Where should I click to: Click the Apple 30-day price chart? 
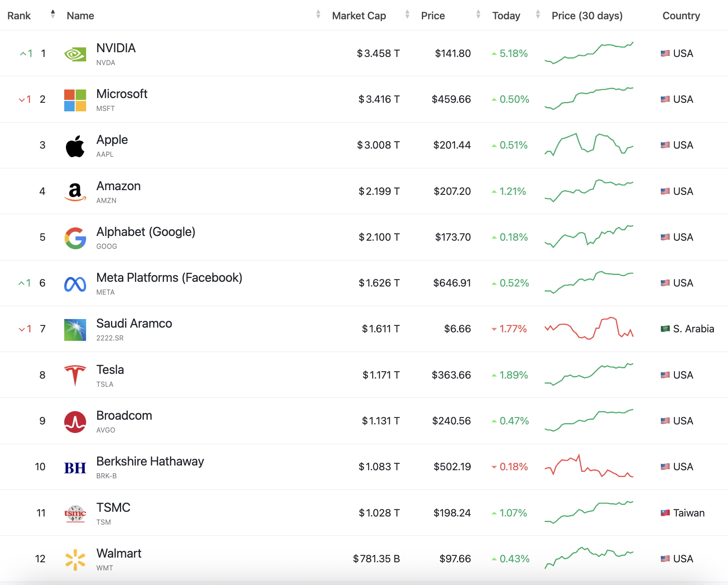point(589,145)
